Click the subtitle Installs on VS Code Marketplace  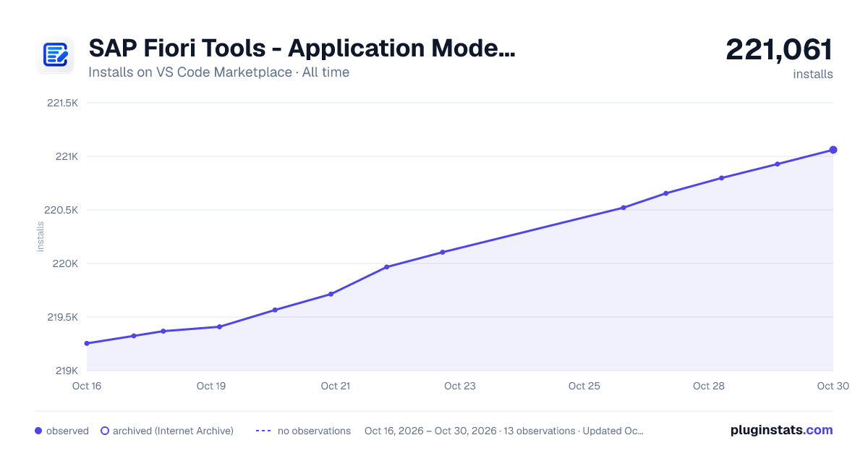(x=218, y=72)
